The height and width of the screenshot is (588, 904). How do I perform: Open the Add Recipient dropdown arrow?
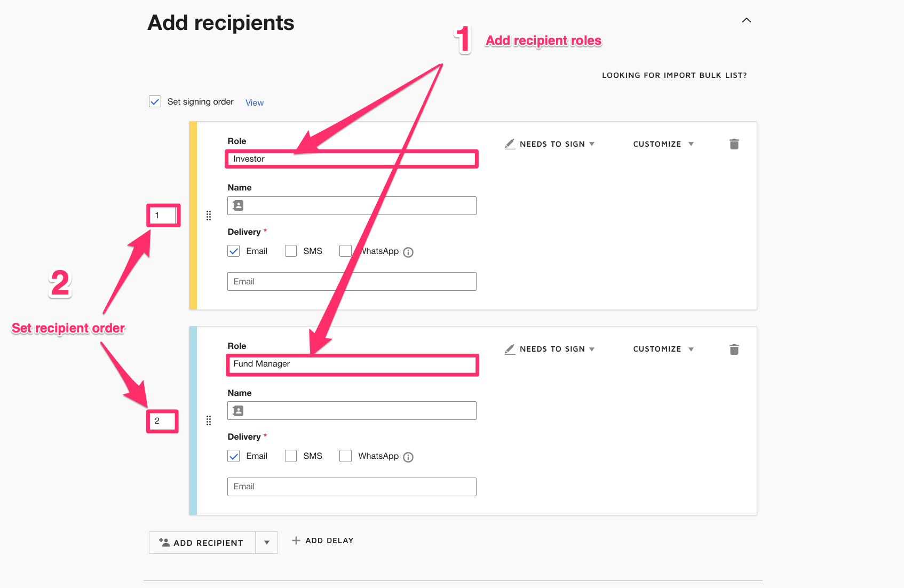[267, 543]
